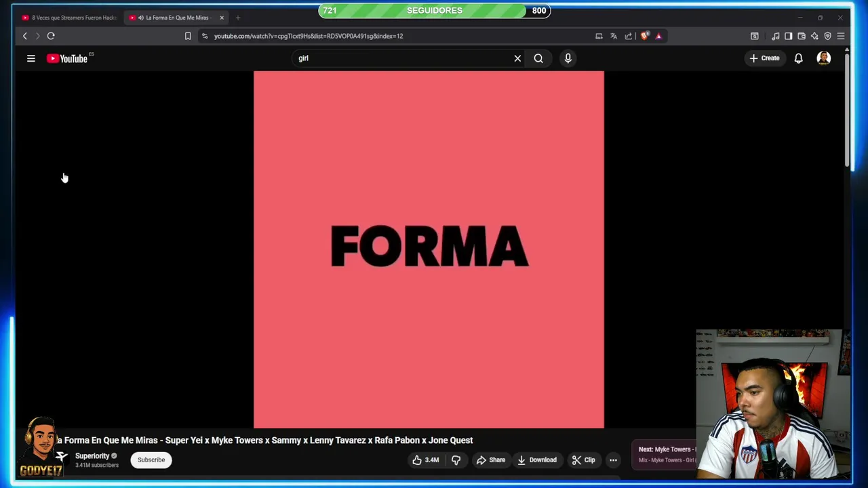The height and width of the screenshot is (488, 868).
Task: Download the video
Action: 537,460
